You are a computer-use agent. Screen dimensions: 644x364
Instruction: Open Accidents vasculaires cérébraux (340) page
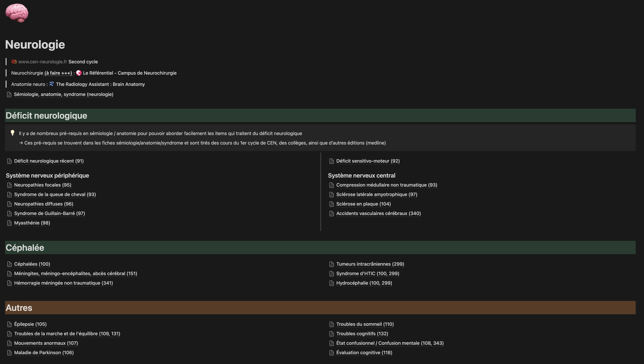tap(378, 214)
